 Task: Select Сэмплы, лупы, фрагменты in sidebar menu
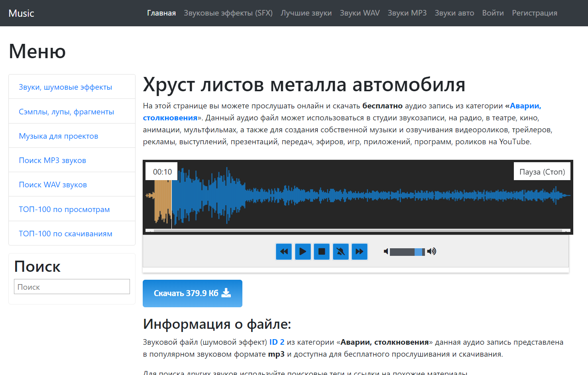(66, 112)
